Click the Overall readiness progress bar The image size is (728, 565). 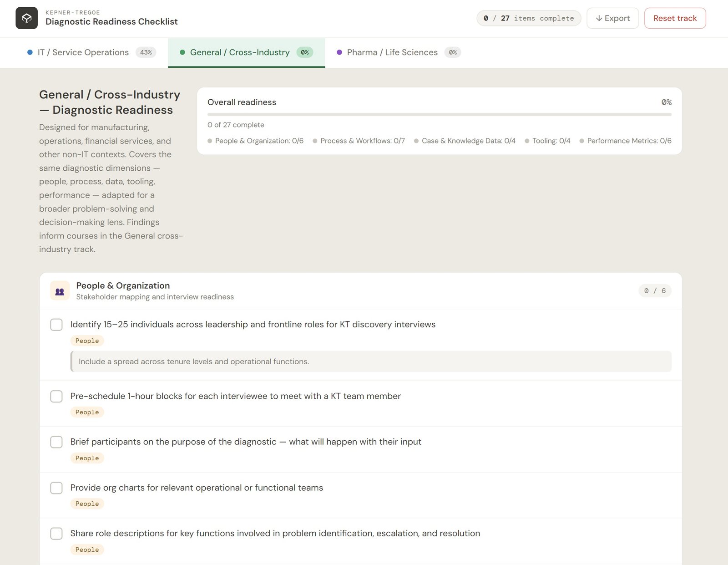(x=440, y=114)
